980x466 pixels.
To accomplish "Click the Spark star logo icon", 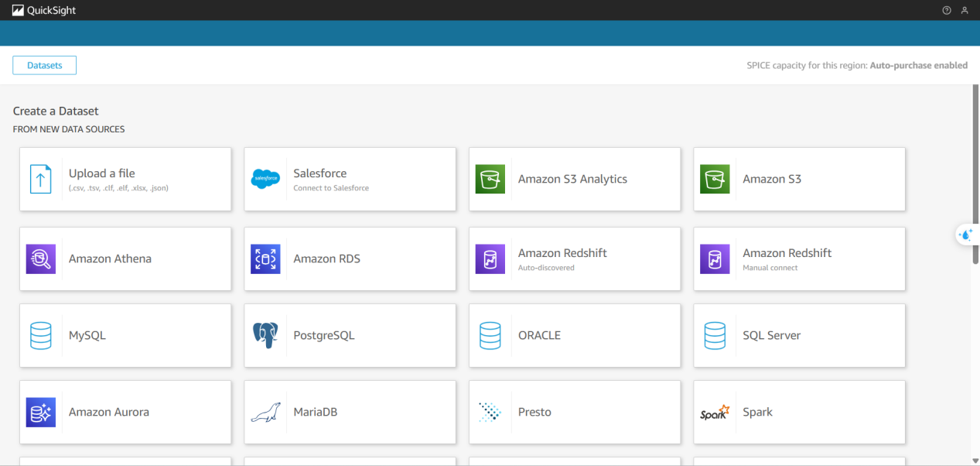I will [x=715, y=412].
